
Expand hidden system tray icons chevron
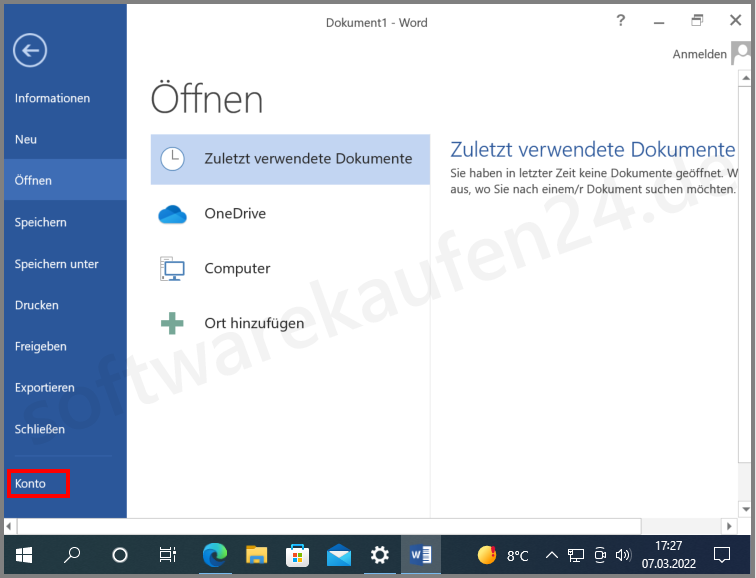point(551,555)
